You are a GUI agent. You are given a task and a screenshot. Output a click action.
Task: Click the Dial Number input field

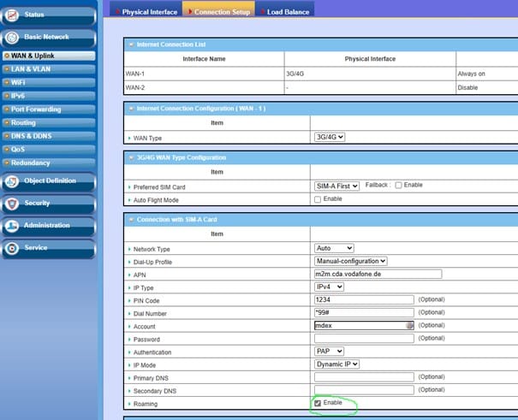point(364,312)
